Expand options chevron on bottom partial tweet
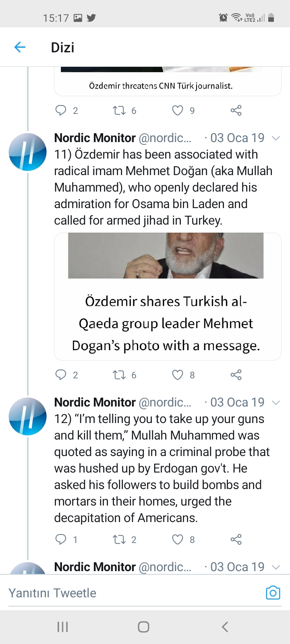Image resolution: width=290 pixels, height=644 pixels. 276,567
